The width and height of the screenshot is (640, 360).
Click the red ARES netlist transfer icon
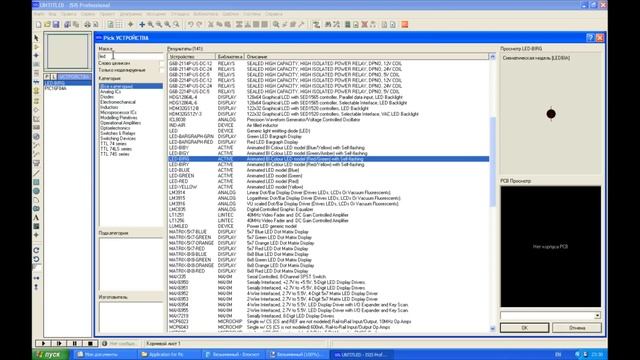coord(404,25)
